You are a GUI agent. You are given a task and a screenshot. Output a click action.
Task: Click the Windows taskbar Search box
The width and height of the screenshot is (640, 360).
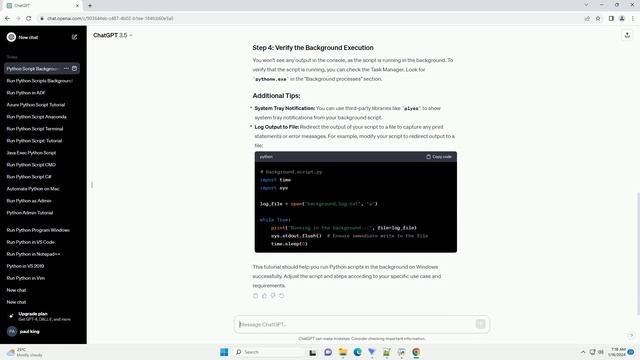pyautogui.click(x=269, y=352)
